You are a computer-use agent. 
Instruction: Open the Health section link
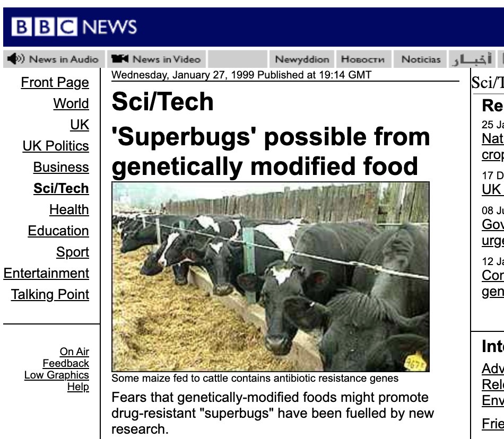[69, 209]
